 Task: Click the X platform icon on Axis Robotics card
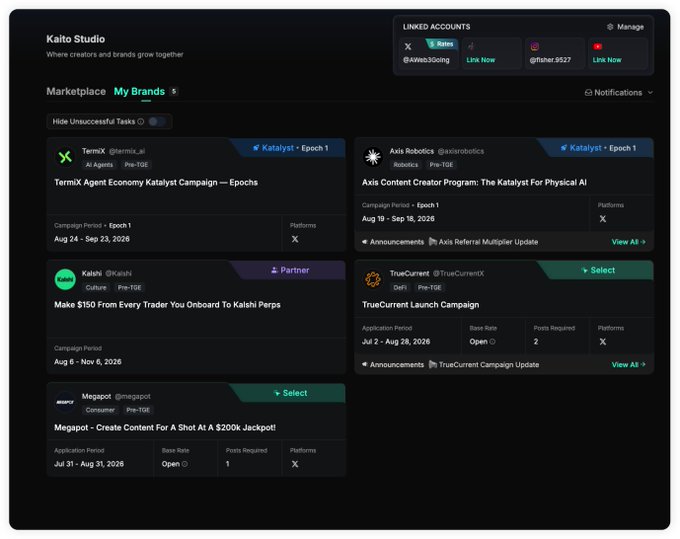point(603,219)
